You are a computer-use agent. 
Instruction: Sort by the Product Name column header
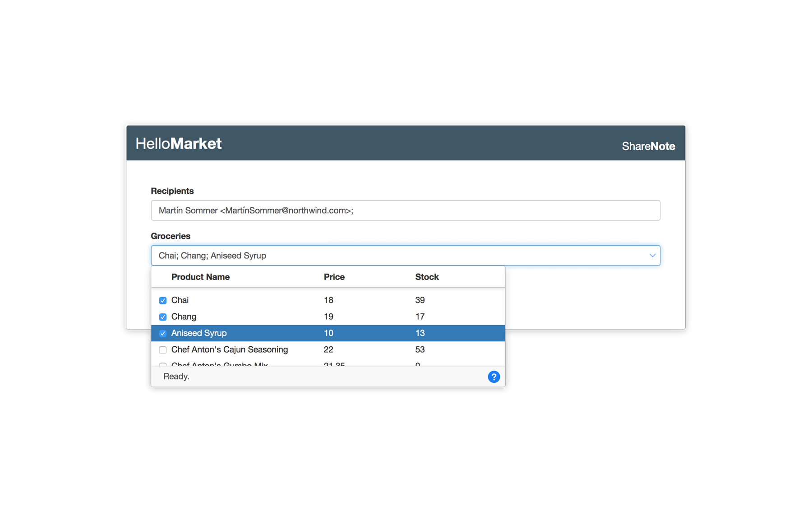[200, 277]
